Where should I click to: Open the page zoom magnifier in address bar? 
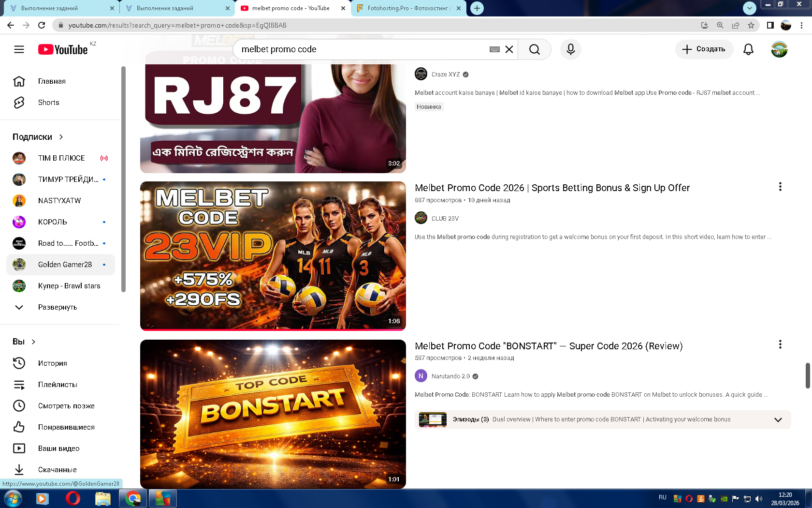[x=720, y=25]
